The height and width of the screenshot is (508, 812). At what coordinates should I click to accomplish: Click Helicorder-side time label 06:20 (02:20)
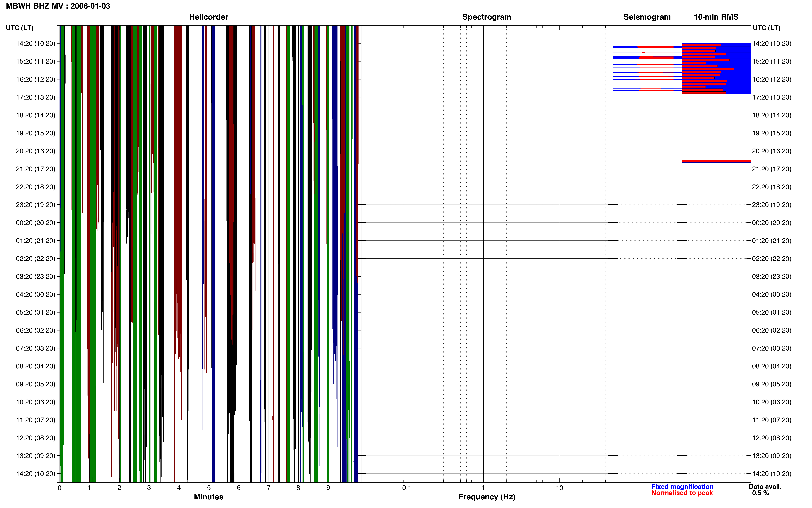click(36, 331)
